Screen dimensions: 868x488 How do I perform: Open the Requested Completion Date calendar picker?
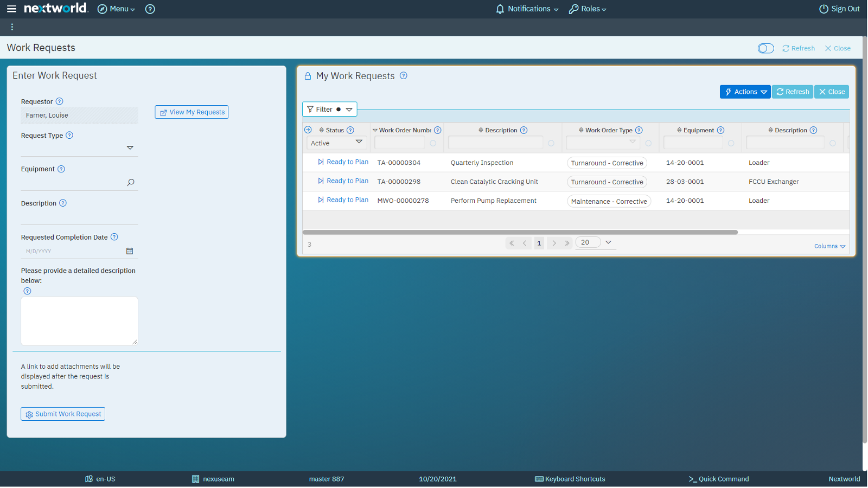pos(130,251)
